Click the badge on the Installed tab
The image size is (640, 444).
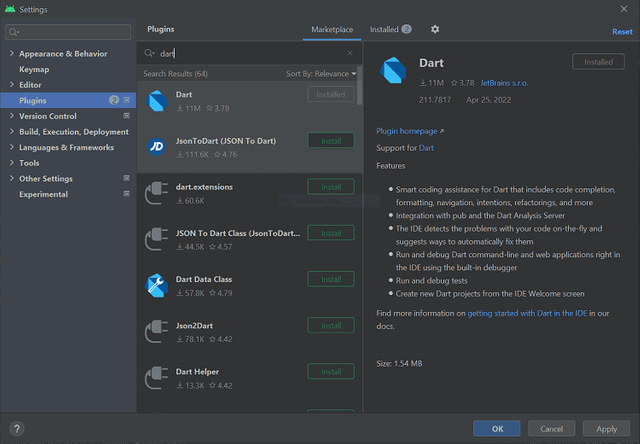[406, 29]
